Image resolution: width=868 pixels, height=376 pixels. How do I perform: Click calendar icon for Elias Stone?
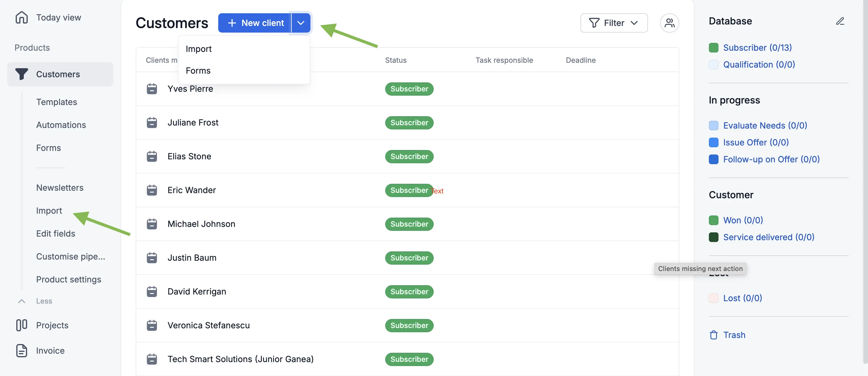point(152,156)
